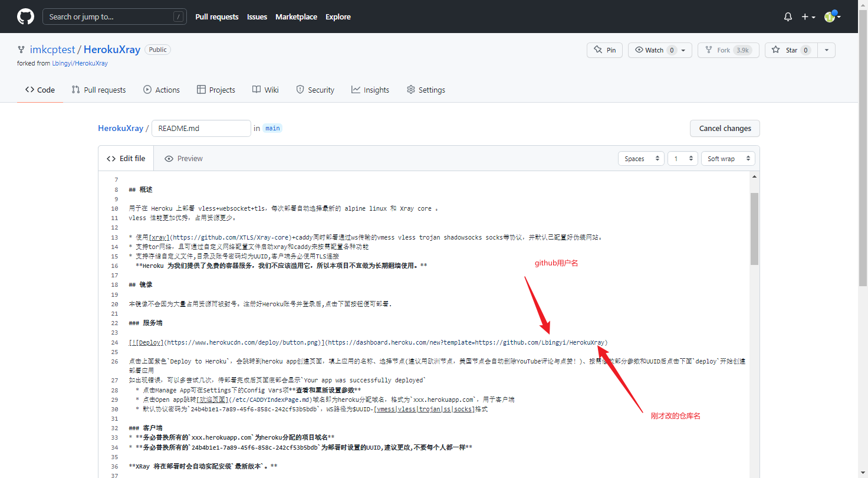Open the user avatar menu

[832, 17]
